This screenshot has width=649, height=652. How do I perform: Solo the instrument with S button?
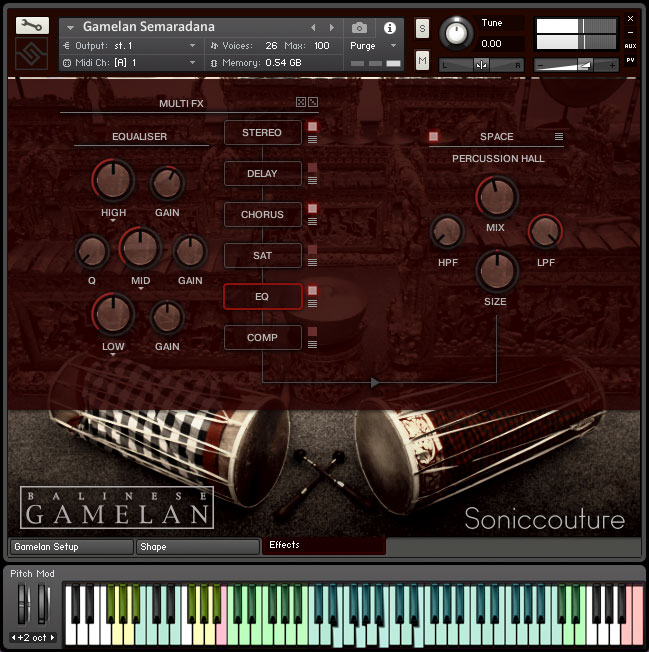point(422,29)
